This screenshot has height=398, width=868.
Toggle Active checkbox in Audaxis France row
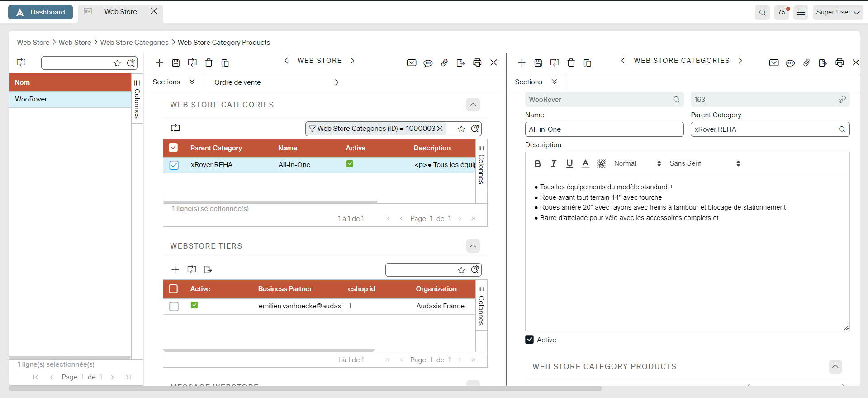tap(194, 305)
